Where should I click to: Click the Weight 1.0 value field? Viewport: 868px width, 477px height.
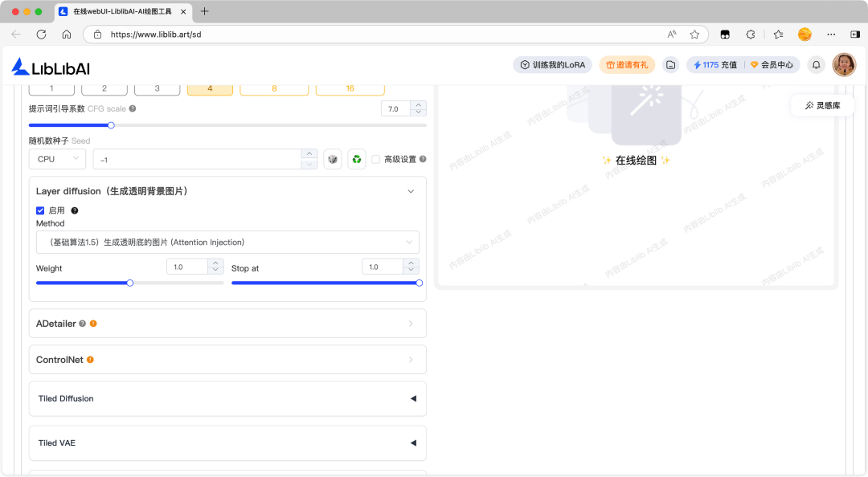[x=187, y=267]
